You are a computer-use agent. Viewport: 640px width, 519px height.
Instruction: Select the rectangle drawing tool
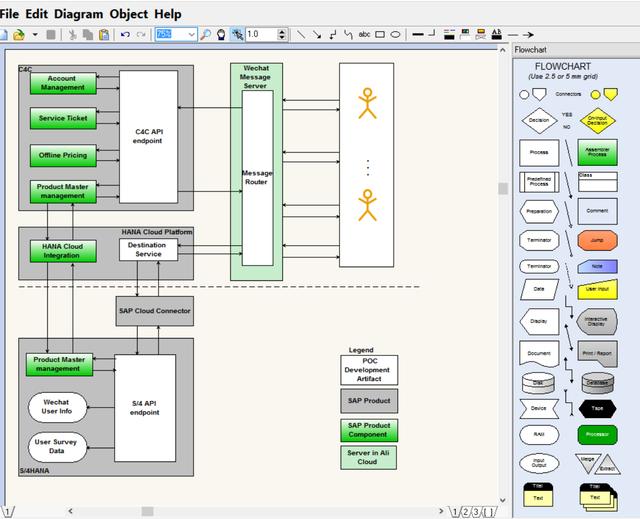[379, 34]
